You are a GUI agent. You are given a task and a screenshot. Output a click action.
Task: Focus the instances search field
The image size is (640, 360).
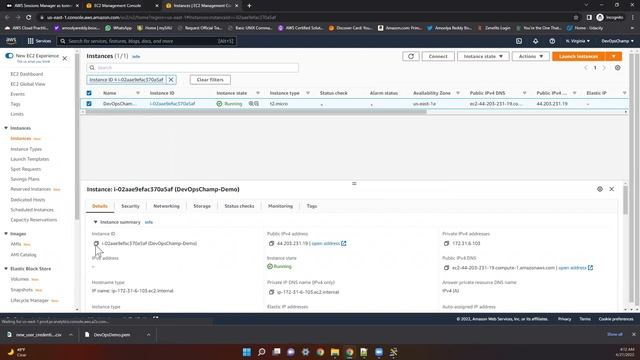pos(192,68)
